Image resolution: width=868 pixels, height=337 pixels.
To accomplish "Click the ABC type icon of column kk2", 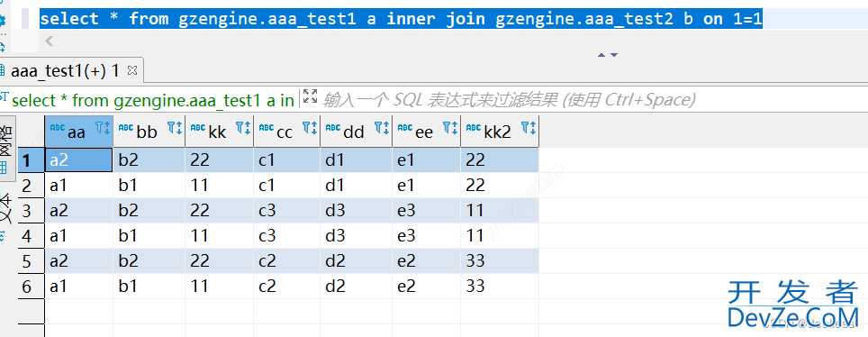I will (x=474, y=127).
